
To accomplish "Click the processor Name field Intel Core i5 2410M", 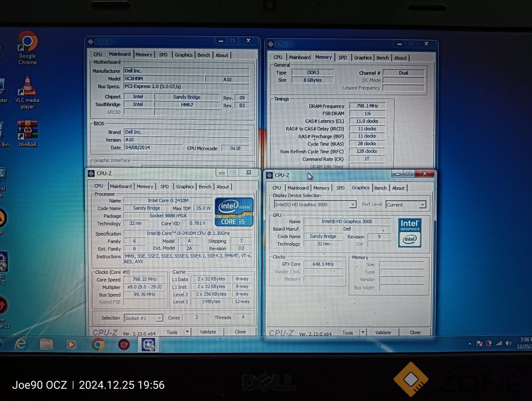I will point(168,200).
